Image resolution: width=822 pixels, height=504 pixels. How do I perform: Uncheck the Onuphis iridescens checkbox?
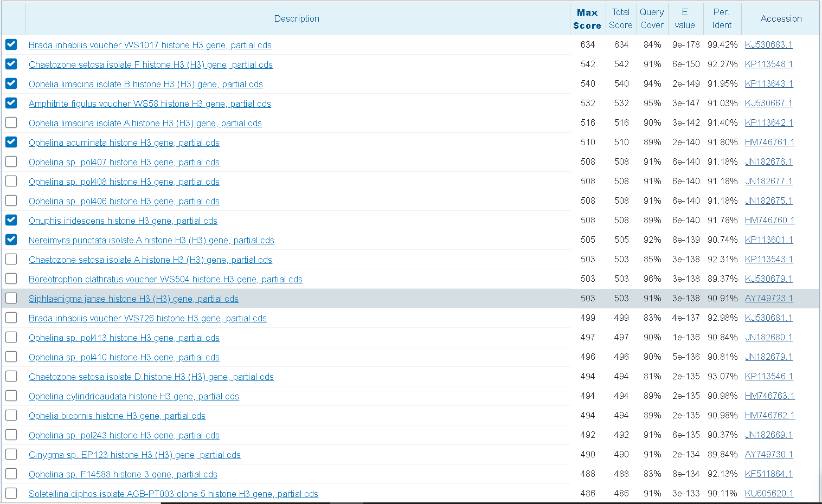[x=11, y=220]
